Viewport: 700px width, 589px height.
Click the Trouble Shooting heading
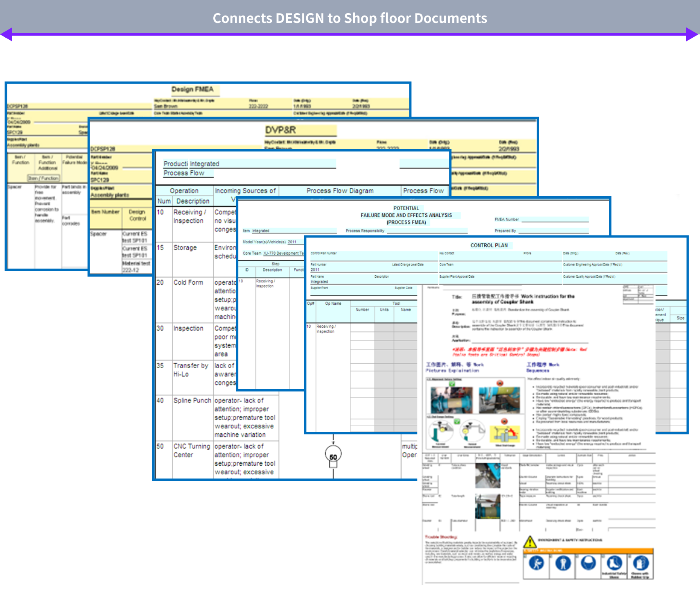pos(441,537)
